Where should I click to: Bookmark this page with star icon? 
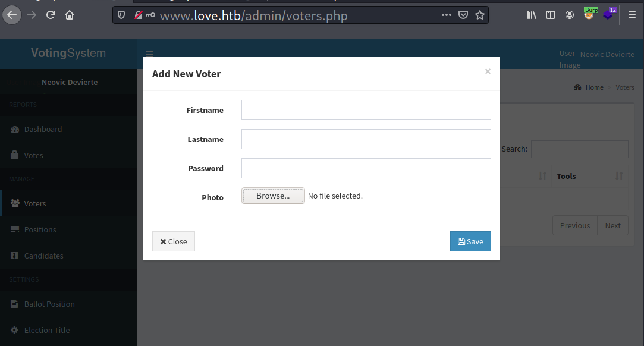click(479, 15)
